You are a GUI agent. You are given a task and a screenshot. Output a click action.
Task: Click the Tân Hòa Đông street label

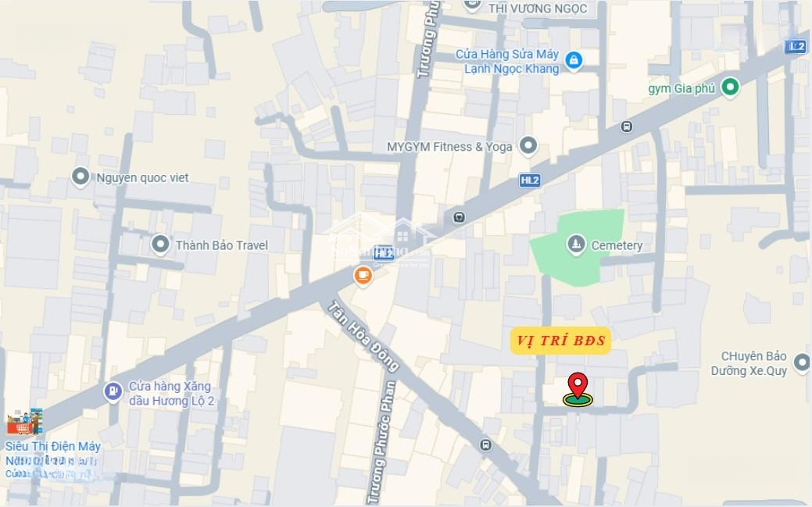click(x=363, y=336)
